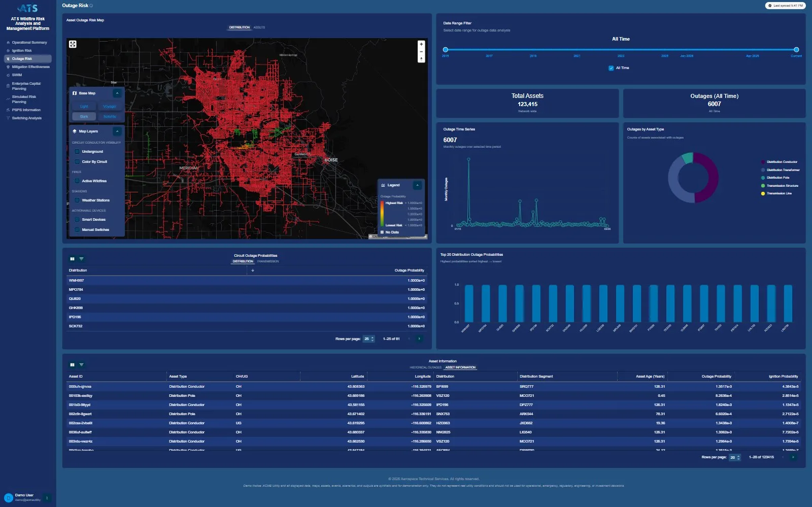Reset the map compass bearing
Screen dimensions: 812x507
point(421,59)
